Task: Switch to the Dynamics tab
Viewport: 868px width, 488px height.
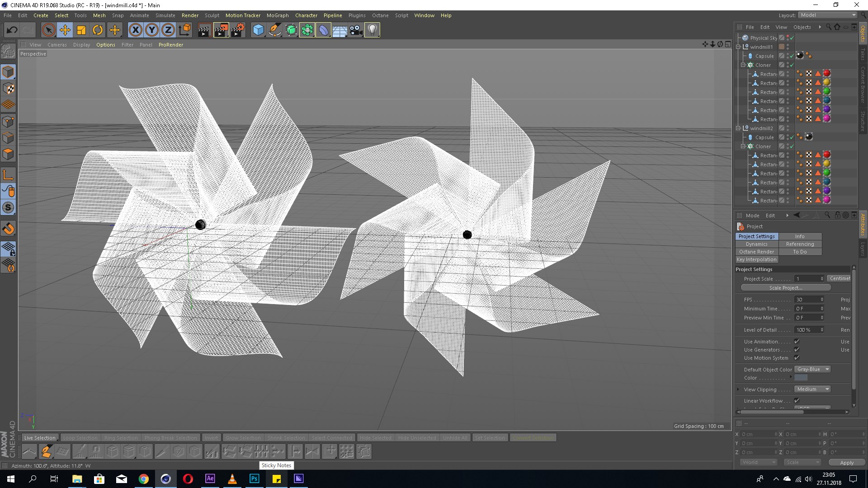Action: point(757,244)
